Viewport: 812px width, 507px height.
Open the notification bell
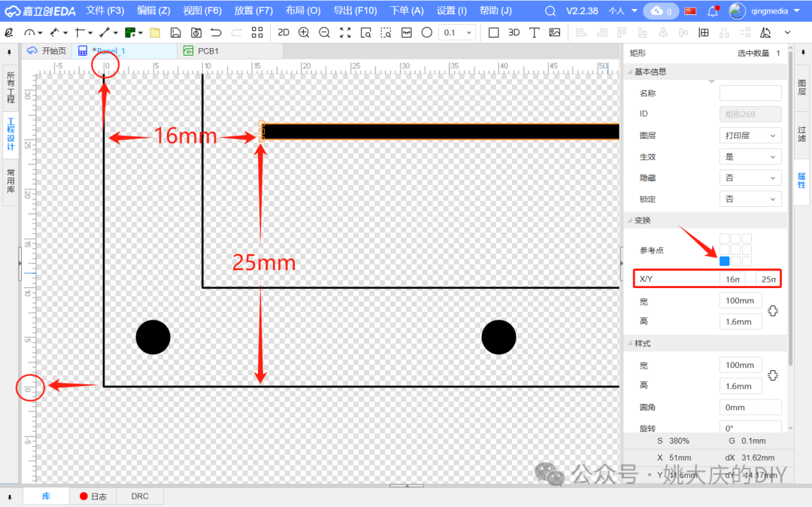(713, 11)
